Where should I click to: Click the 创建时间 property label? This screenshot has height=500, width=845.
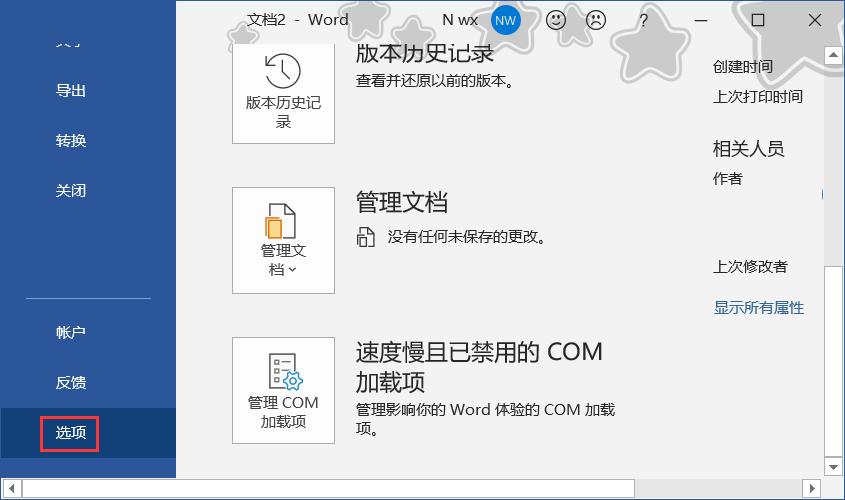pyautogui.click(x=743, y=67)
